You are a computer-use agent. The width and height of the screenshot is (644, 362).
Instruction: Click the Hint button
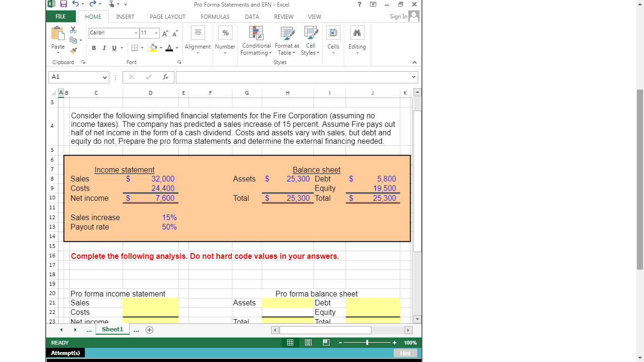pos(405,353)
